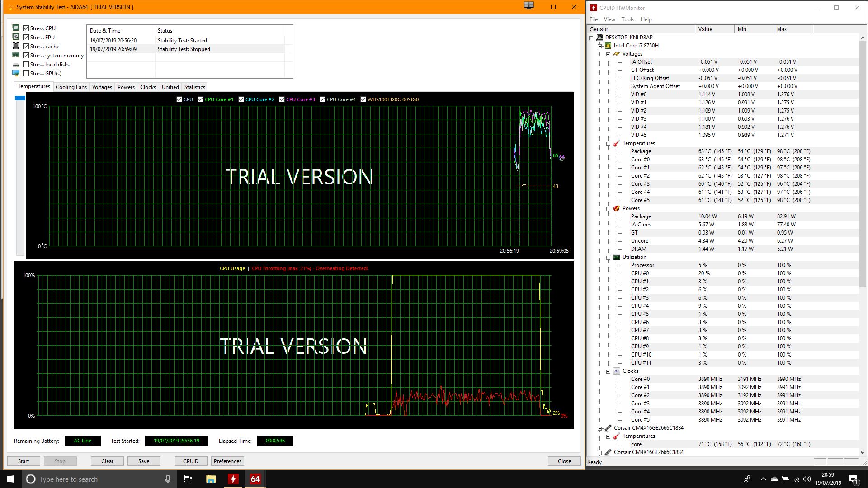Collapse the Powers tree node
The image size is (868, 488).
tap(609, 209)
